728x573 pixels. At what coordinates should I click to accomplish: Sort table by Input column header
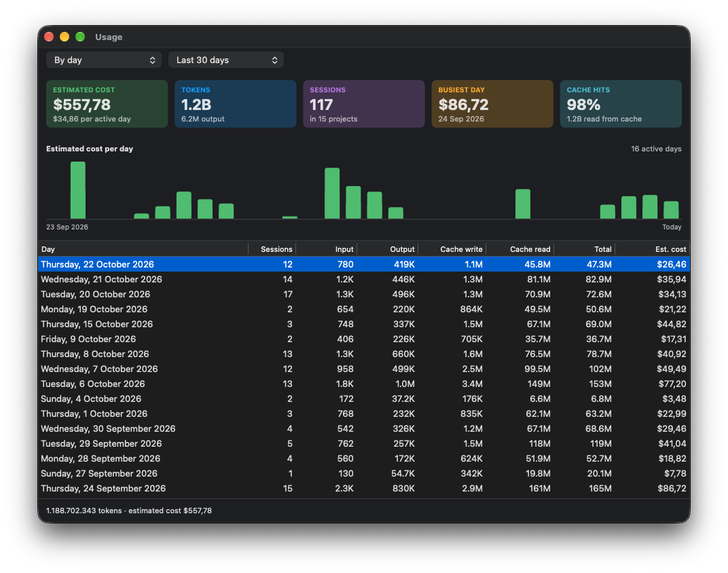click(x=327, y=249)
